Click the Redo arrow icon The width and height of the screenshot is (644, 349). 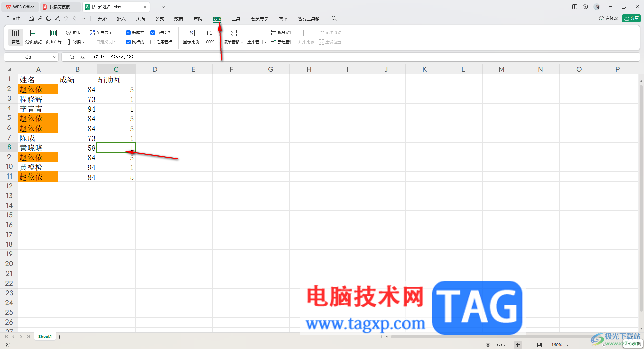(75, 19)
